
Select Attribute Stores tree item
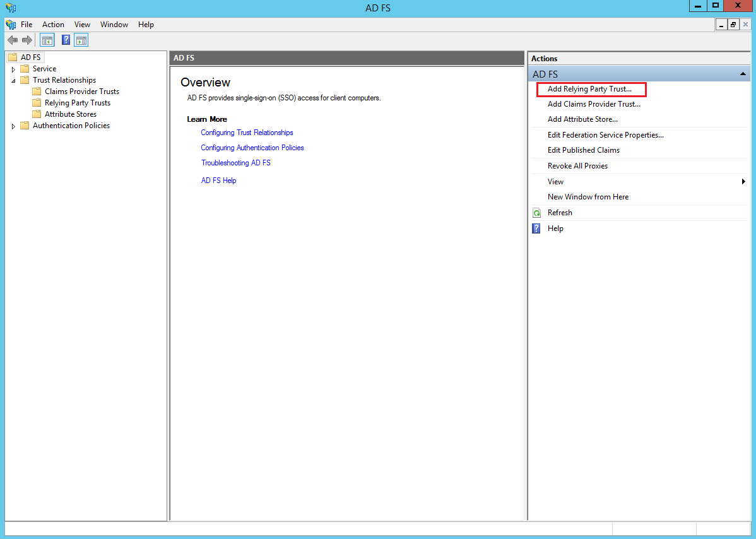point(71,114)
